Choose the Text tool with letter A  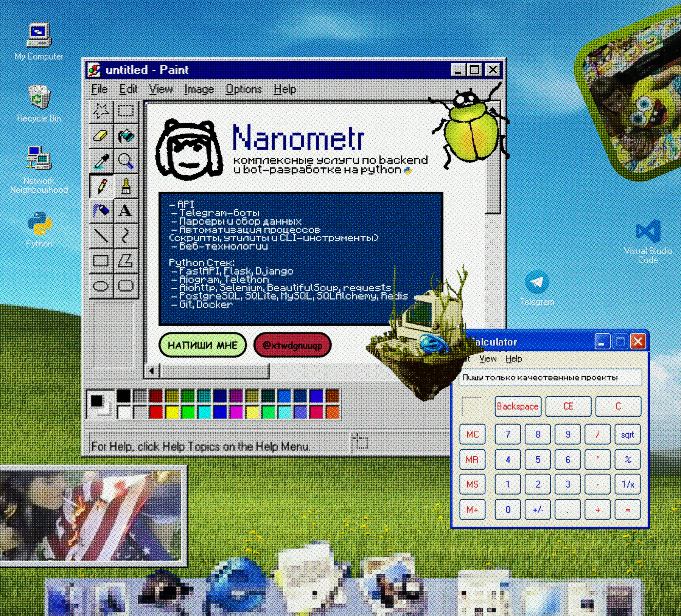point(126,211)
